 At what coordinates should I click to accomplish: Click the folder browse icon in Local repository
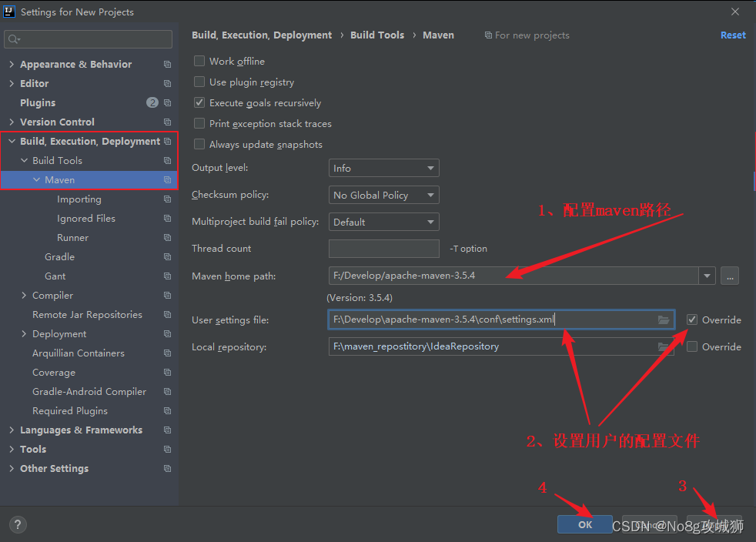[x=664, y=346]
